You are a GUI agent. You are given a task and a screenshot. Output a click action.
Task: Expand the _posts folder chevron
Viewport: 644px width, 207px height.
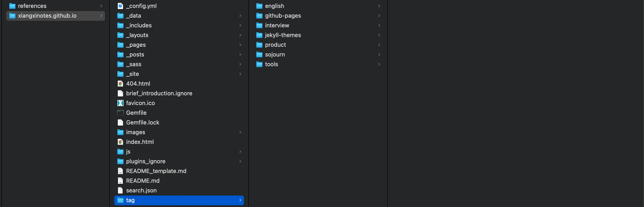(x=240, y=55)
